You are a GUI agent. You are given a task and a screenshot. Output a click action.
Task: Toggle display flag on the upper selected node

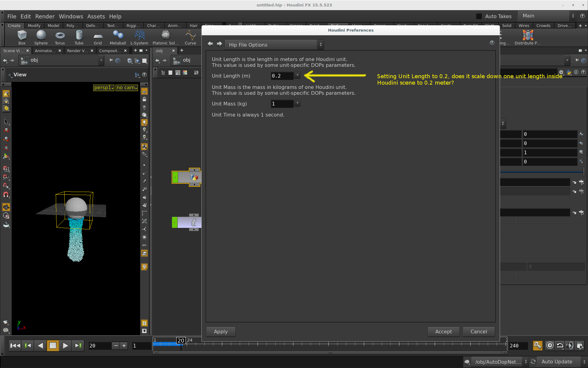tap(175, 177)
